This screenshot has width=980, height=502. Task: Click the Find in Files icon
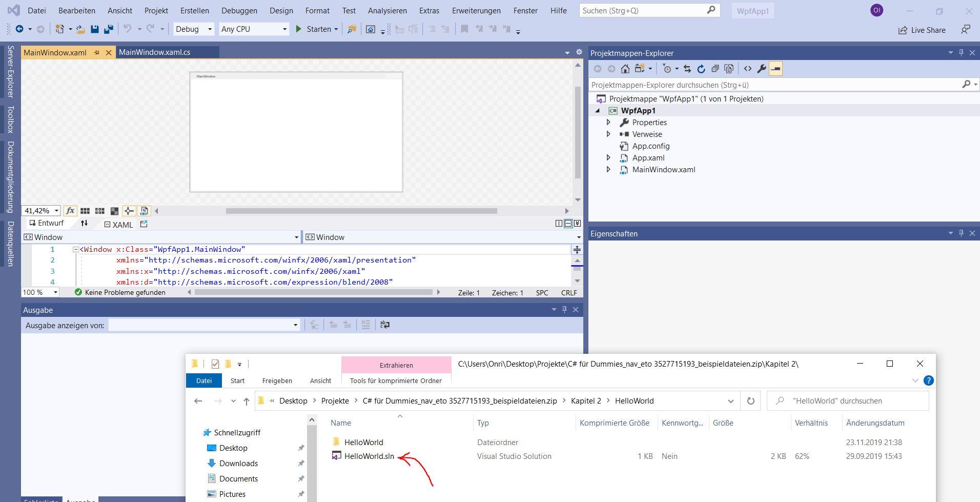coord(352,29)
